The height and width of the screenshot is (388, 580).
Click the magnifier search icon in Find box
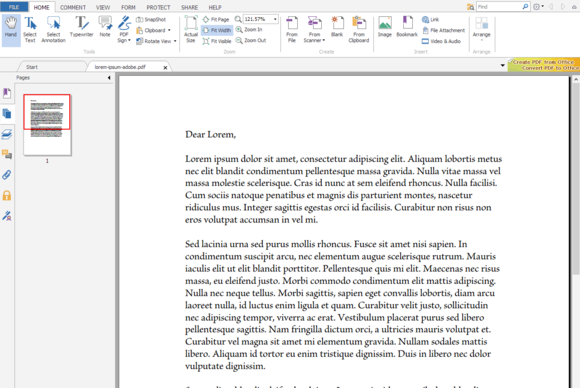coord(525,7)
